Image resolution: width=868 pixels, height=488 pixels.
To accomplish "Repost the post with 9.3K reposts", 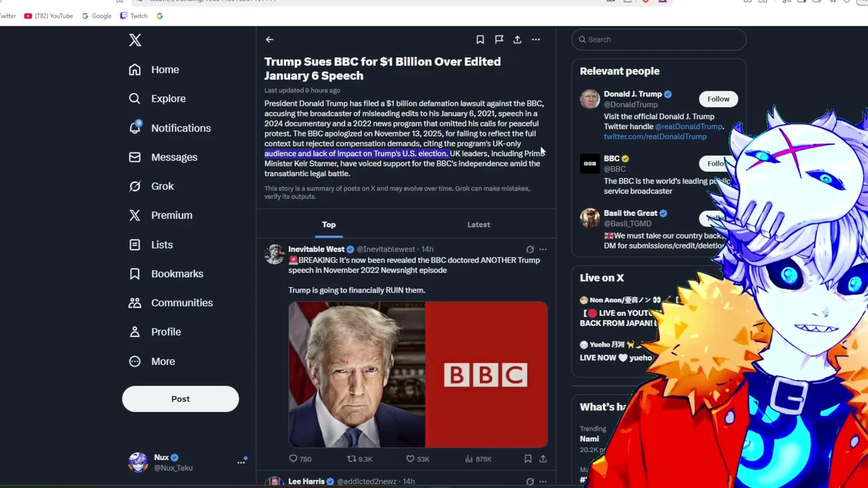I will coord(359,459).
